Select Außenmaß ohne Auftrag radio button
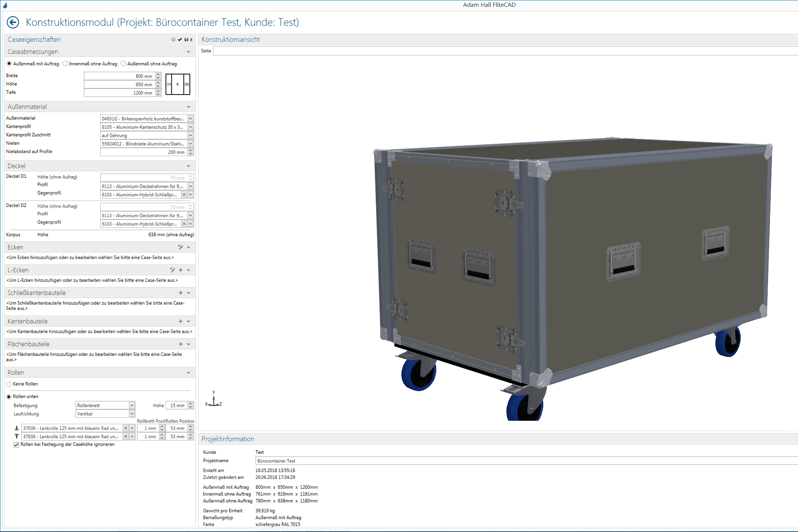 point(124,64)
